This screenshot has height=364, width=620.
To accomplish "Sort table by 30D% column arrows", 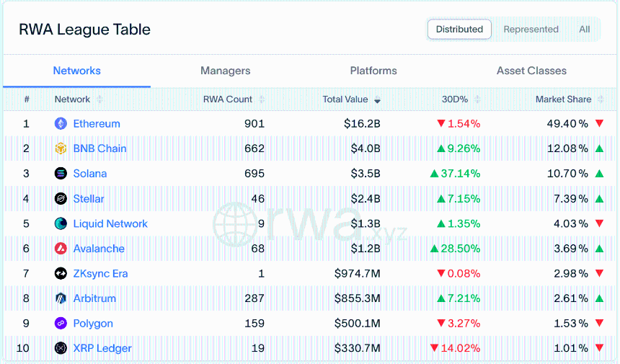I will tap(477, 99).
